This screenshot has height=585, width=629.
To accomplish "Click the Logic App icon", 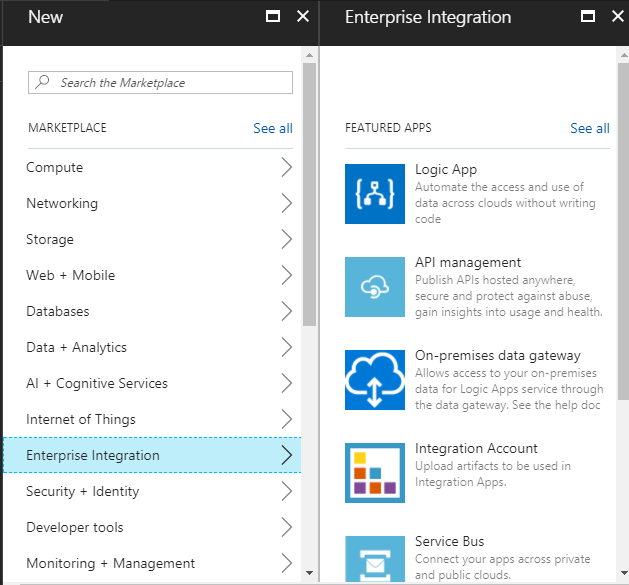I will tap(375, 194).
